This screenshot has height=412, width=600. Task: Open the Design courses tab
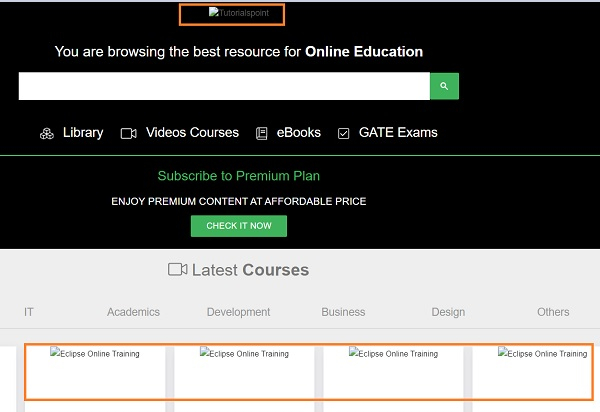(448, 312)
